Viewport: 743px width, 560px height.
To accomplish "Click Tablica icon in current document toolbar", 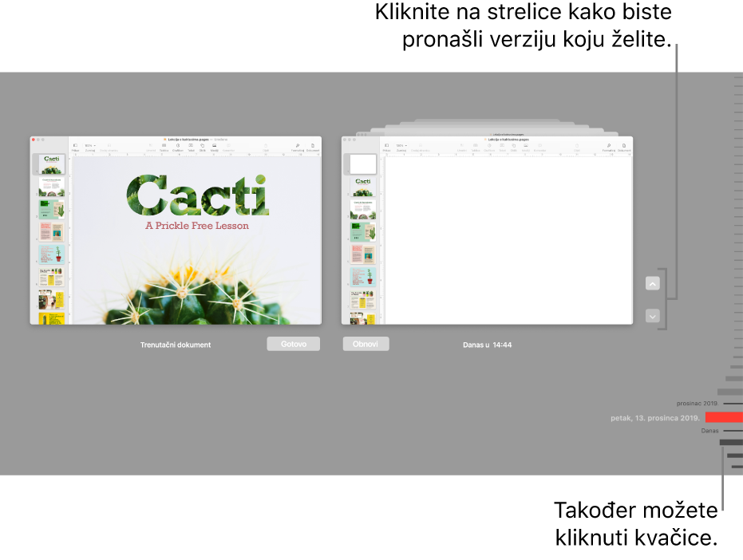I will (x=164, y=147).
